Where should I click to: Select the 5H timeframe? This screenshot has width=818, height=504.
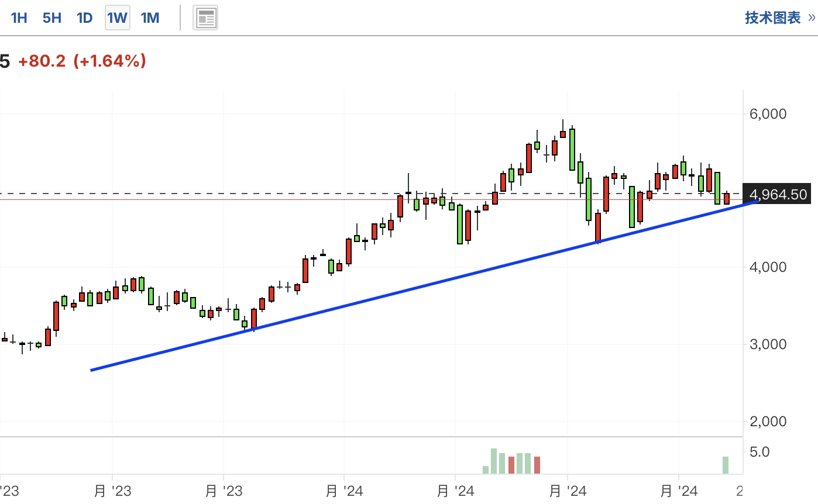pos(52,18)
